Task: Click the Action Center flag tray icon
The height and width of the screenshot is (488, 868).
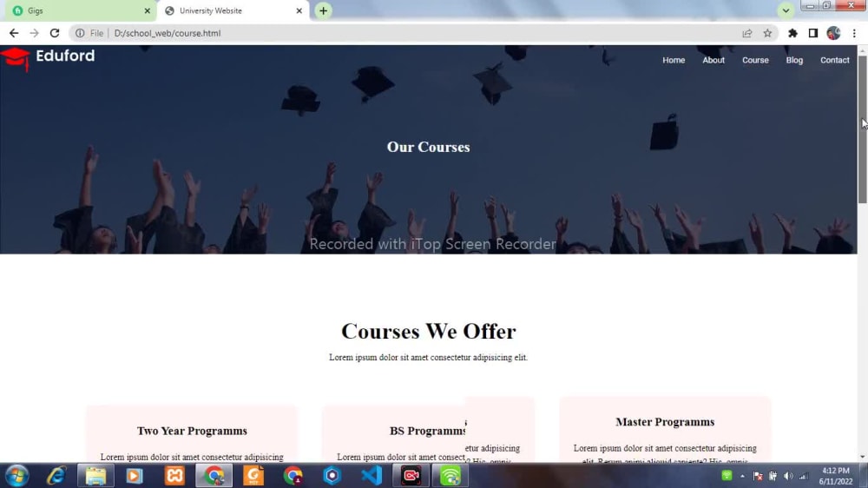Action: [x=758, y=477]
